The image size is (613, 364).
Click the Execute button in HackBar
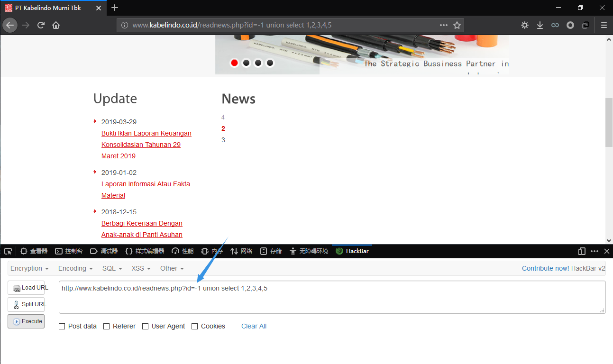[x=26, y=321]
